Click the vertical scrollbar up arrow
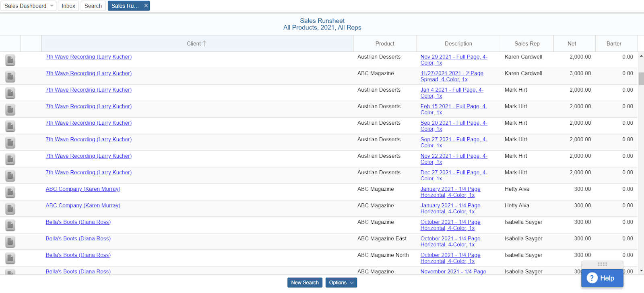 641,56
